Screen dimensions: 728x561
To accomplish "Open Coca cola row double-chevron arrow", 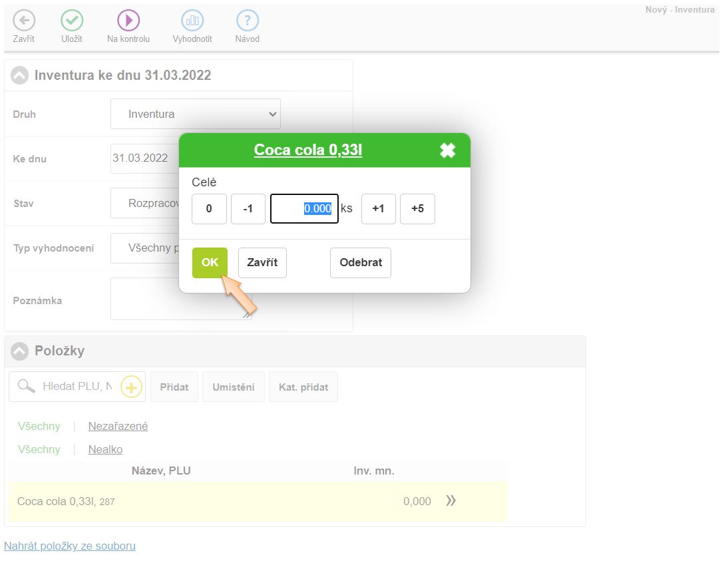I will coord(451,501).
